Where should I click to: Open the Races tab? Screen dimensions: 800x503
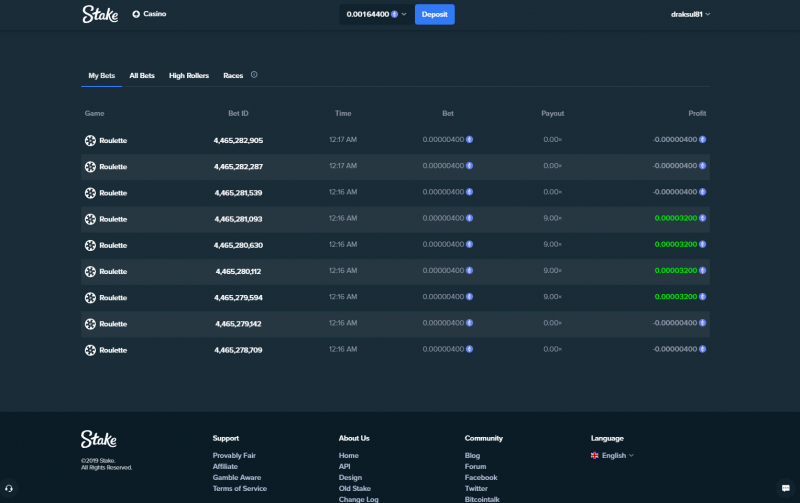pyautogui.click(x=233, y=76)
